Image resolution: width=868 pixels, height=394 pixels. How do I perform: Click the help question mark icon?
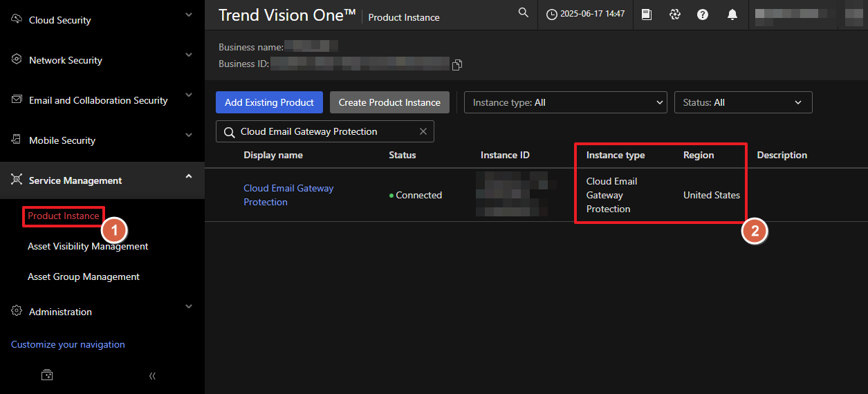click(703, 15)
